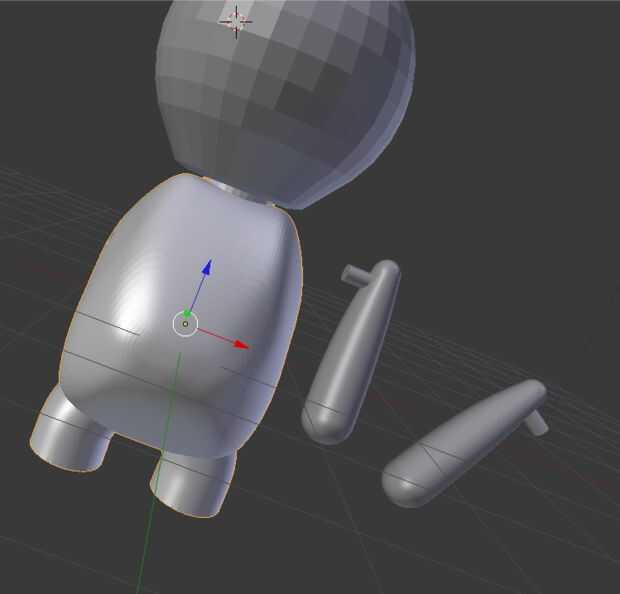Click the small peg on the lower arm
This screenshot has width=620, height=594.
[x=537, y=423]
